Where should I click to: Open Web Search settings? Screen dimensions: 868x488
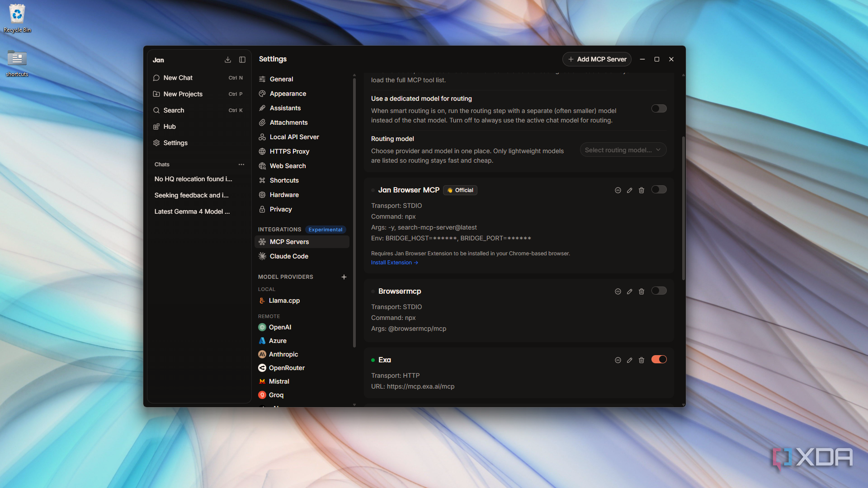[x=302, y=166]
